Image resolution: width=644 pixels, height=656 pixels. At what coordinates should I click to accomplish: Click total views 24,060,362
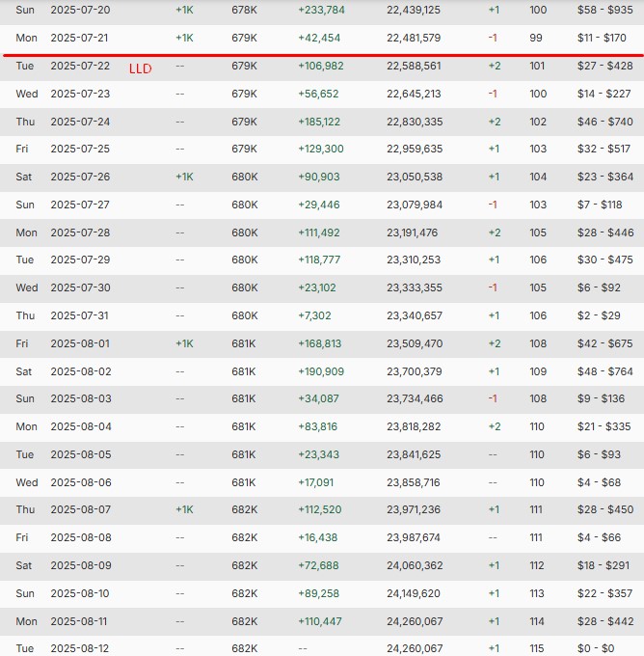pyautogui.click(x=415, y=565)
